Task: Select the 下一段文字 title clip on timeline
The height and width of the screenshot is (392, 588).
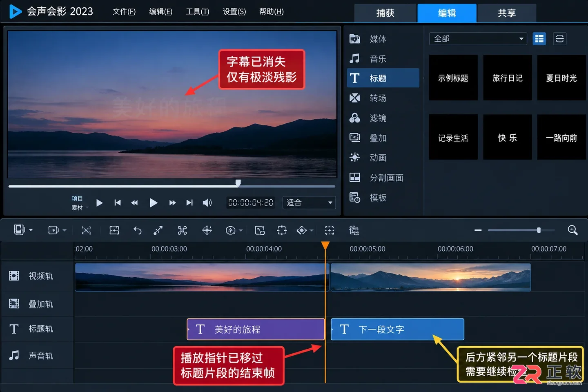Action: 397,329
